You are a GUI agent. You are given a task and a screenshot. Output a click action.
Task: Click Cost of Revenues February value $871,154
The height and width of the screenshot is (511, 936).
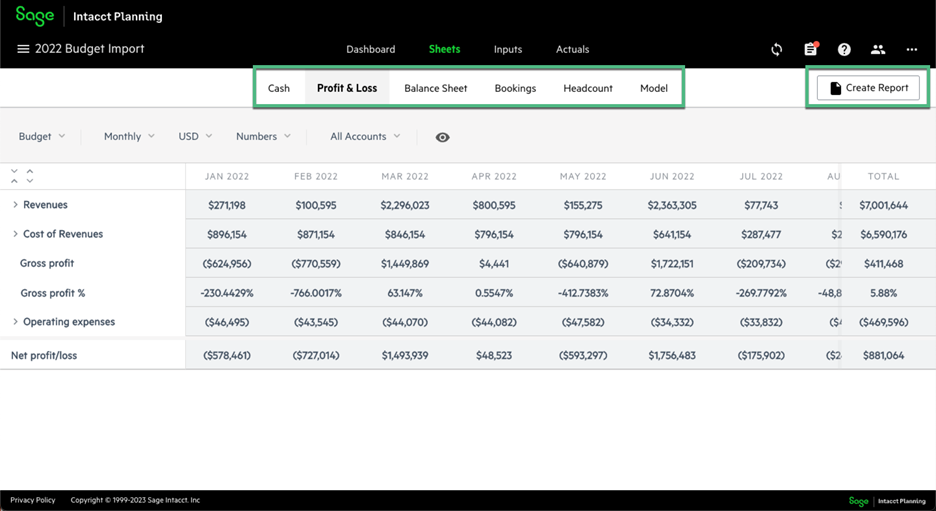click(x=316, y=235)
